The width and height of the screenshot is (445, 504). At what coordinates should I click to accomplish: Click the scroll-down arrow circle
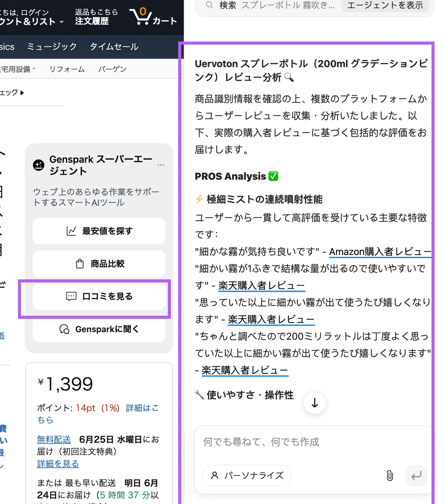314,403
